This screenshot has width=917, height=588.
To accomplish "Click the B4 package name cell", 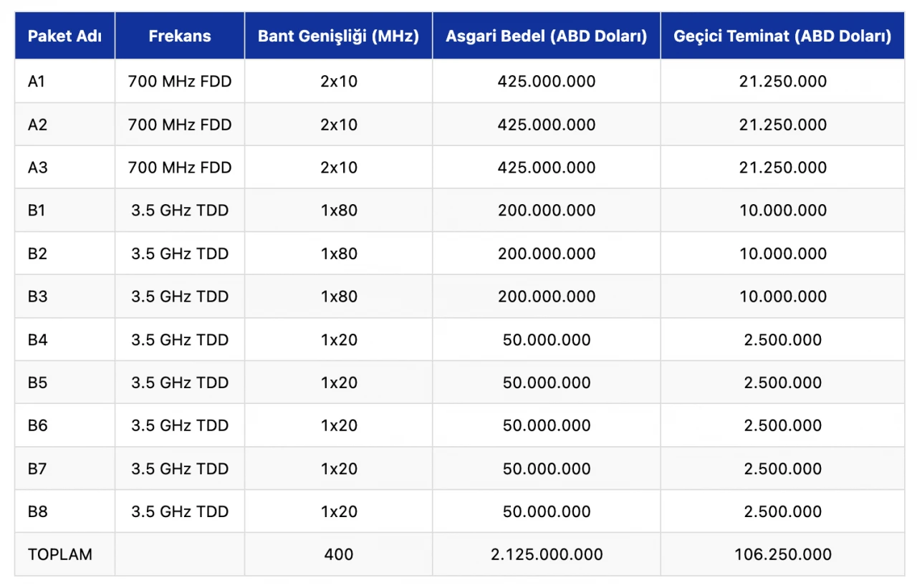I will point(37,339).
